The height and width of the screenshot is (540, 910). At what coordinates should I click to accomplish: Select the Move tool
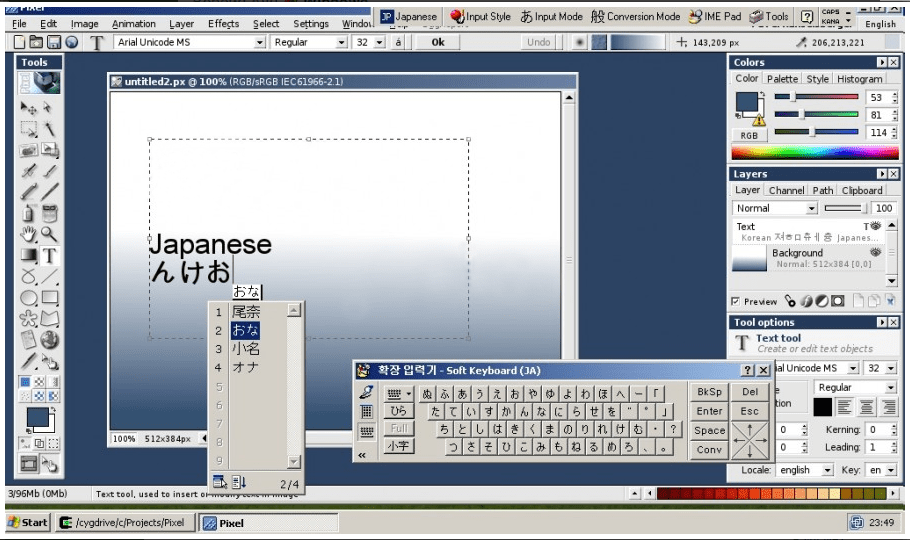pyautogui.click(x=28, y=107)
